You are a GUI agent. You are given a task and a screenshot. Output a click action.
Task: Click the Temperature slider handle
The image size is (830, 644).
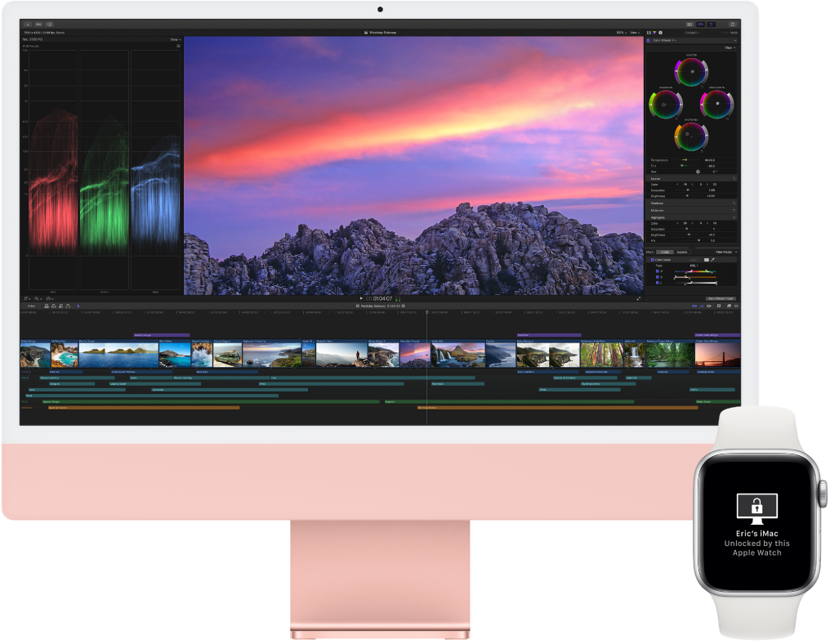click(687, 160)
